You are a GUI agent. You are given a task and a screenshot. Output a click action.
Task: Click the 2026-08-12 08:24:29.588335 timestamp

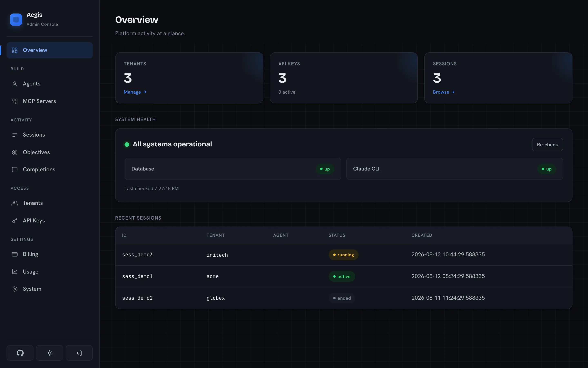[448, 276]
